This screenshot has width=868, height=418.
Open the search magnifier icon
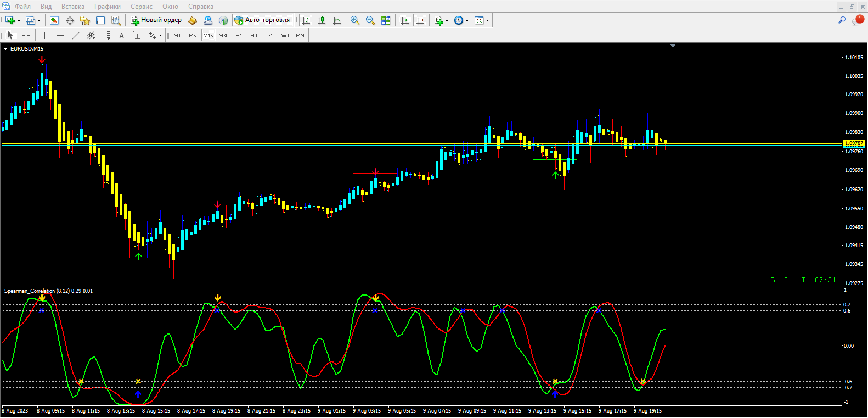842,20
